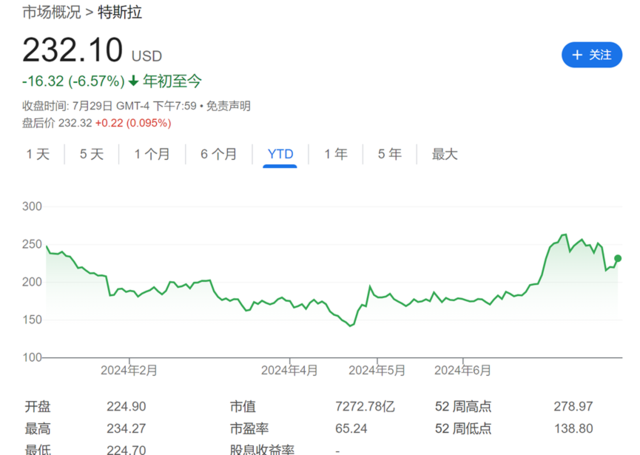Click the 52 周高点 label
This screenshot has width=640, height=455.
463,406
